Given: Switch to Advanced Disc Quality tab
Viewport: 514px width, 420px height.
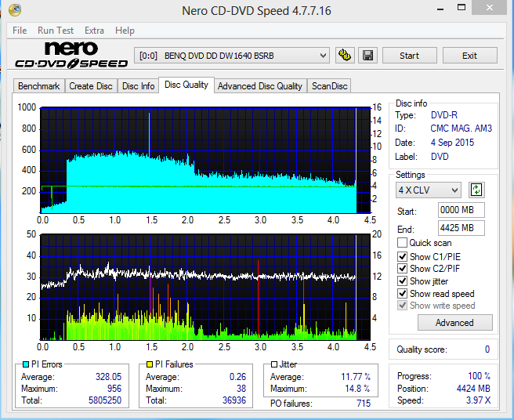Looking at the screenshot, I should click(260, 86).
